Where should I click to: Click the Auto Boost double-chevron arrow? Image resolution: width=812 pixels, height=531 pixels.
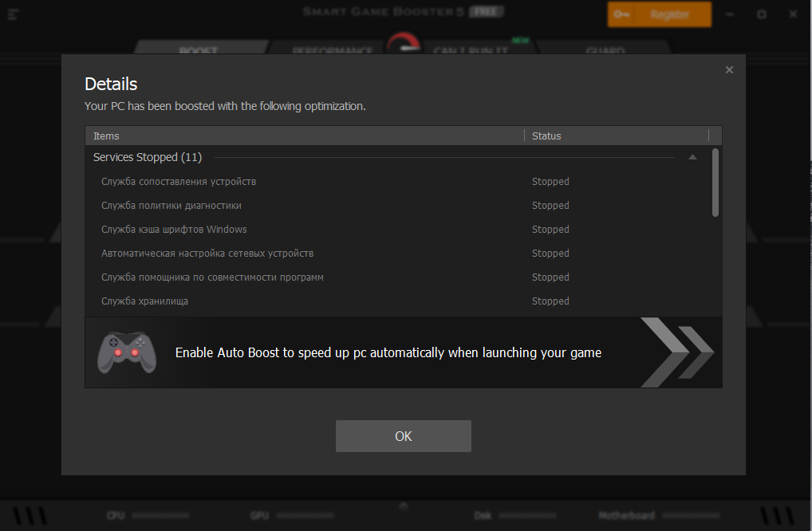tap(677, 352)
